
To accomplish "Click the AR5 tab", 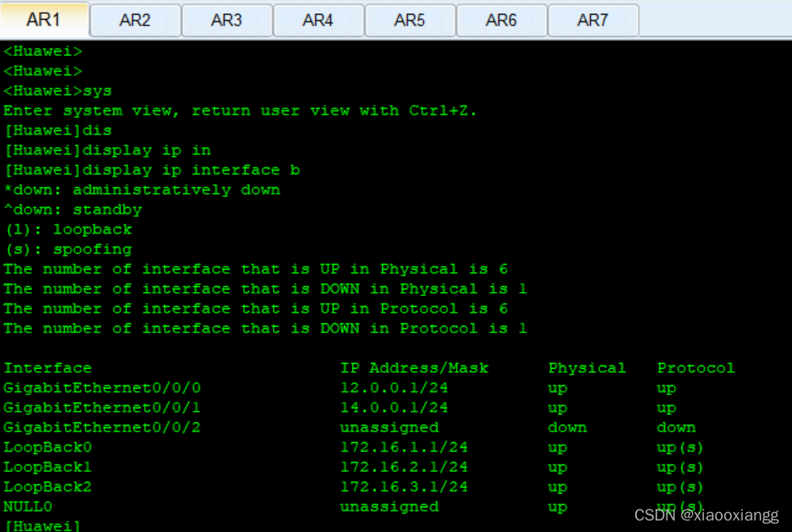I will [410, 20].
